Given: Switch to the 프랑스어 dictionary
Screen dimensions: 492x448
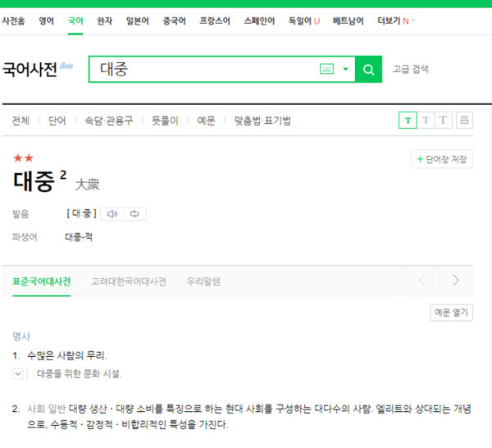Looking at the screenshot, I should click(x=215, y=21).
